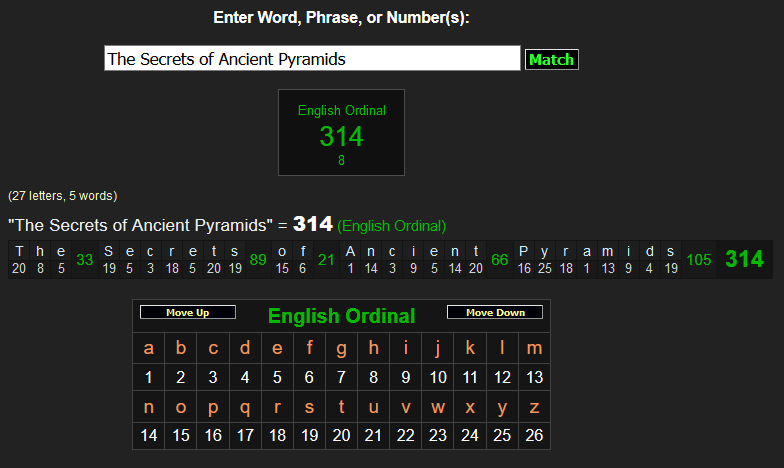Viewport: 784px width, 468px height.
Task: Select the word sum 66 for 'Ancient'
Action: 500,260
